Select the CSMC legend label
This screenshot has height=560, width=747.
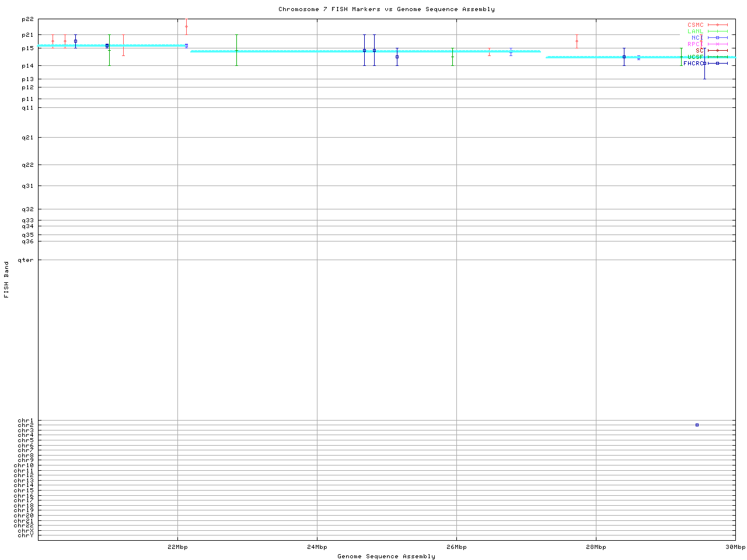point(696,25)
